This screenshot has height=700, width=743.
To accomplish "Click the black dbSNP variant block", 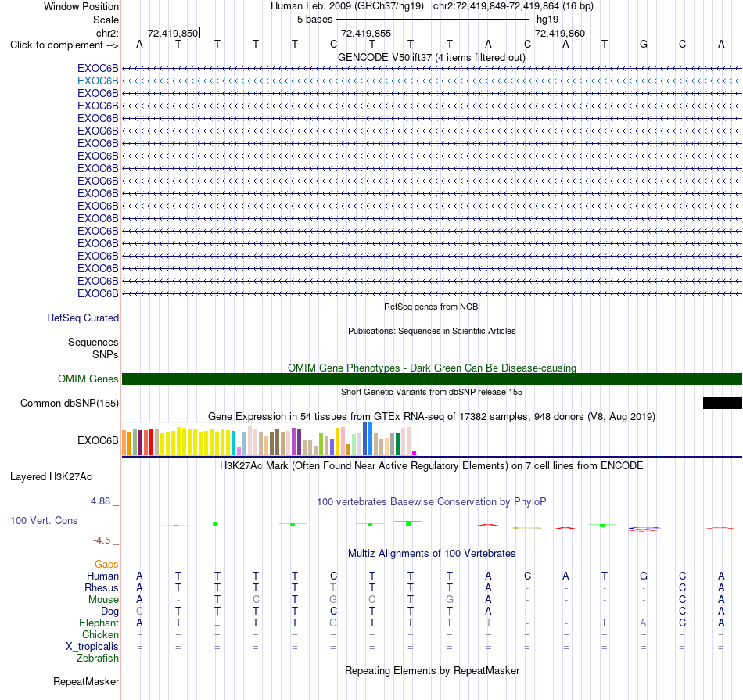I will (x=722, y=404).
